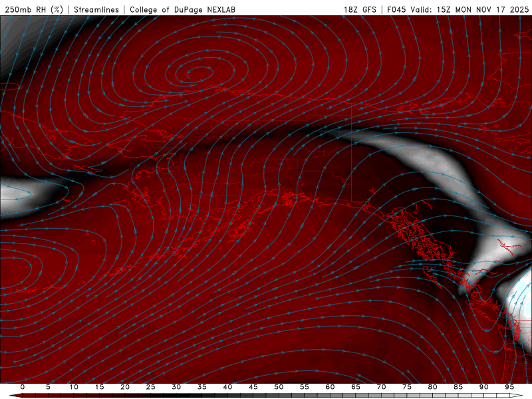Click the white high-end arrow of color bar
Screen dimensions: 532x399
point(516,396)
